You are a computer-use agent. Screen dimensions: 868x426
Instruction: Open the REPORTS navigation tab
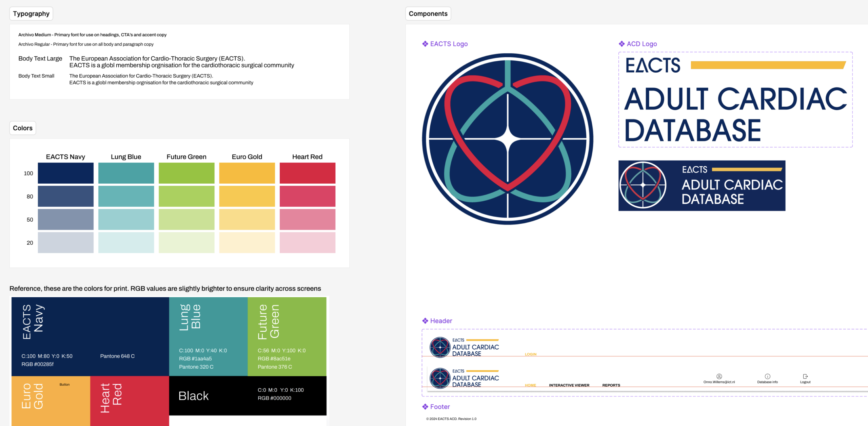[x=611, y=385]
